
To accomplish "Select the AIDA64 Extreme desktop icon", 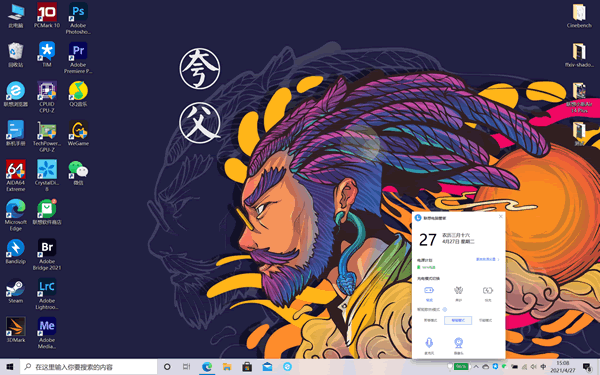I will (16, 176).
